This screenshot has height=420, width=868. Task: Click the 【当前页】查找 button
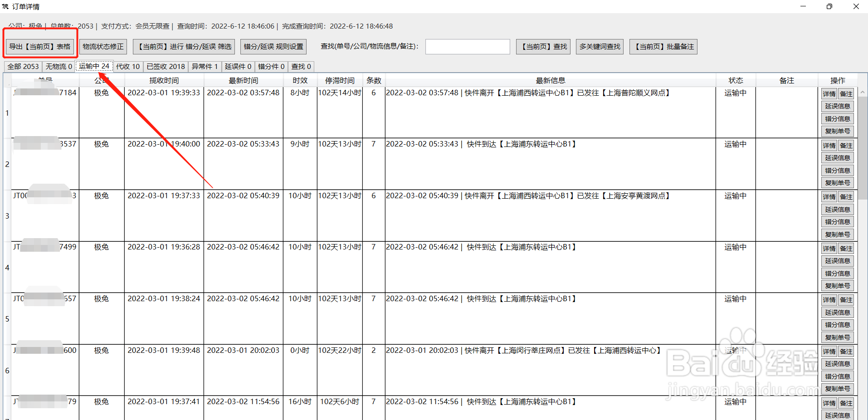543,47
